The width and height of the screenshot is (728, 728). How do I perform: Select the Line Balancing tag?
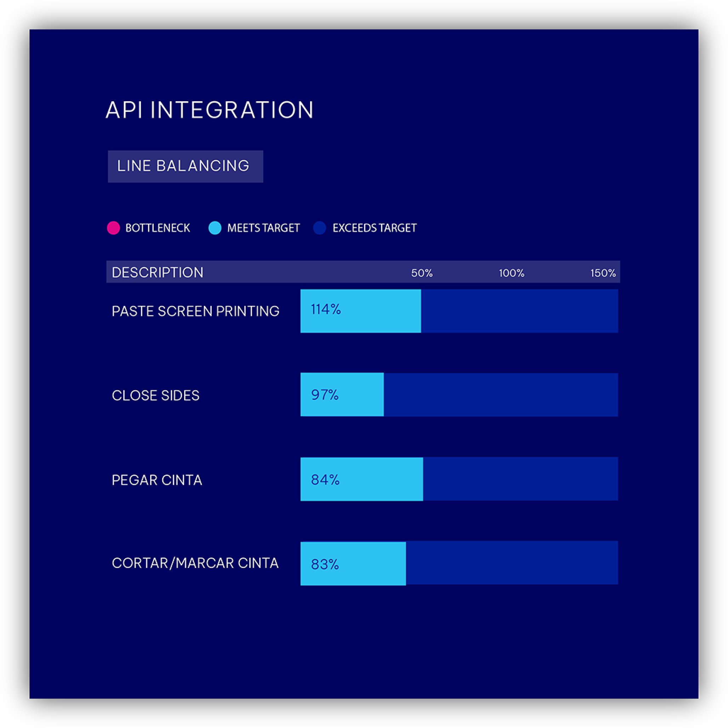186,166
